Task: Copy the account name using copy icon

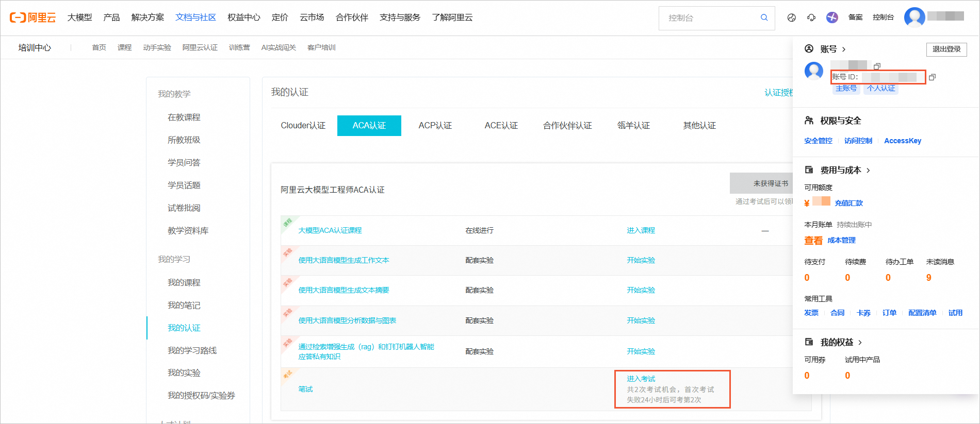Action: click(877, 66)
